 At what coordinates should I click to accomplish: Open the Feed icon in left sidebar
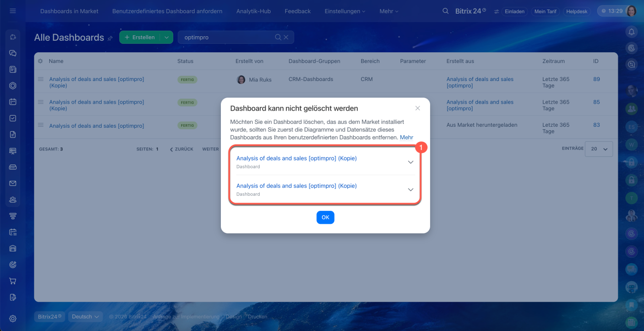click(13, 69)
